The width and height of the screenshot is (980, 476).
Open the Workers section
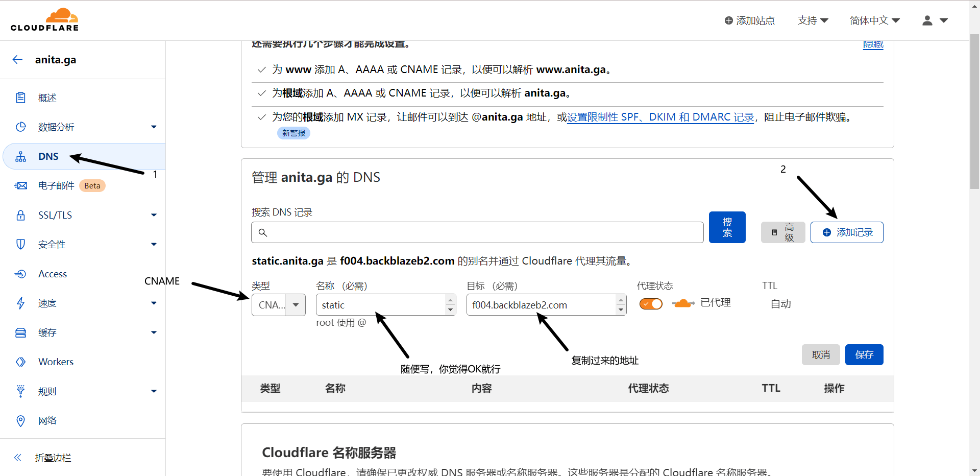coord(56,362)
